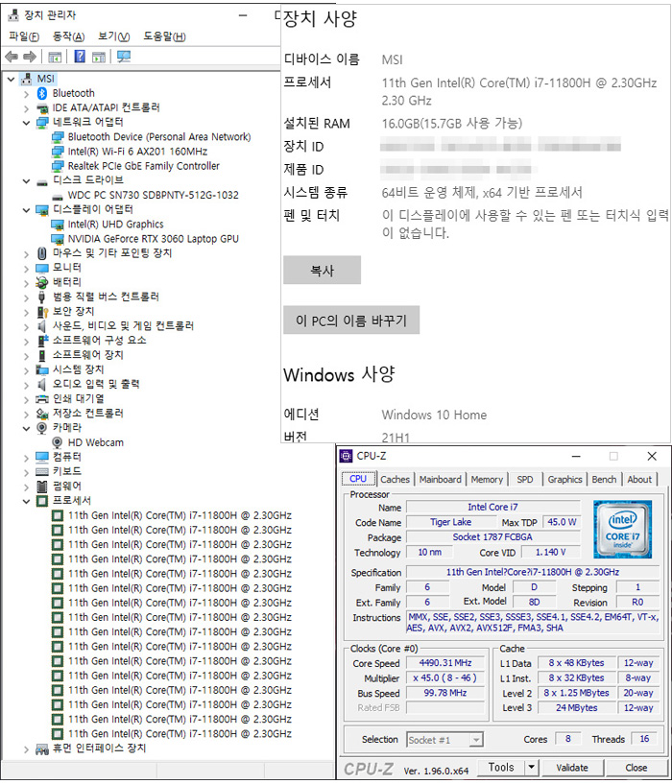Select Bluetooth Device (Personal Area Network)
The height and width of the screenshot is (784, 672).
click(x=159, y=137)
